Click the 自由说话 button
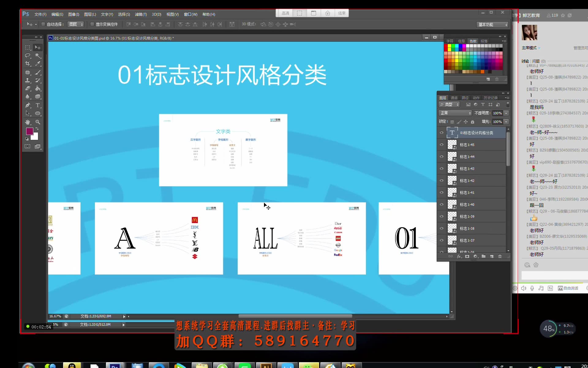 (569, 288)
